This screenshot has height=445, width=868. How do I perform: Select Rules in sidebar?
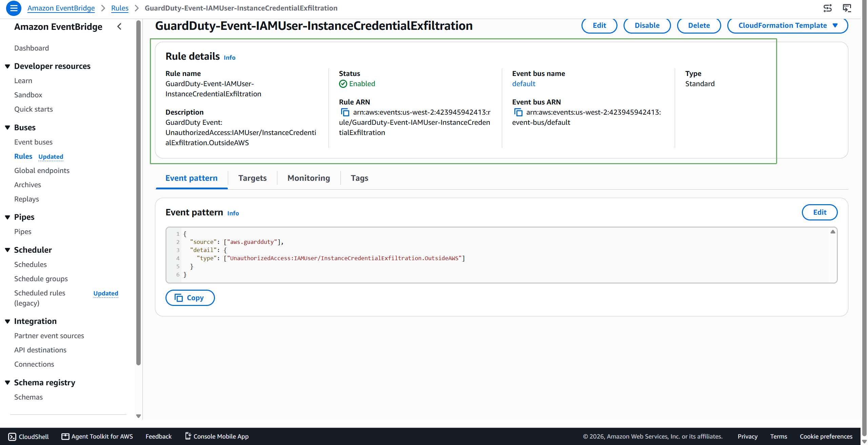point(23,156)
